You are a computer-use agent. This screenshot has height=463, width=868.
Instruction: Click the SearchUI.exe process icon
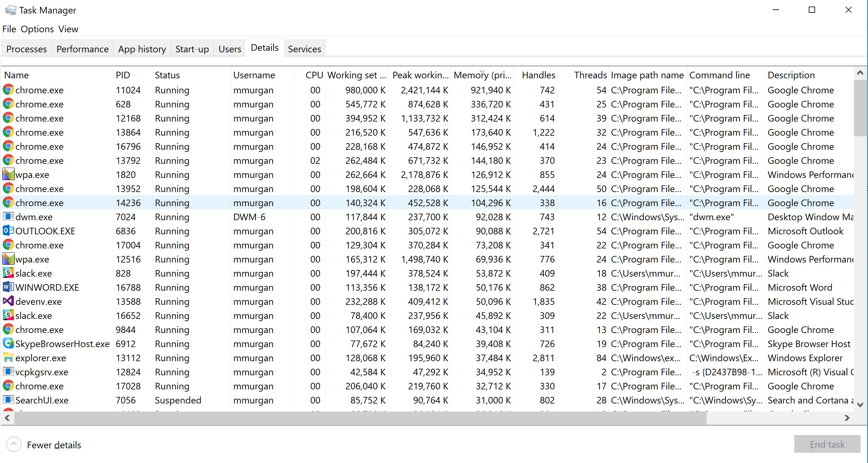click(x=8, y=400)
